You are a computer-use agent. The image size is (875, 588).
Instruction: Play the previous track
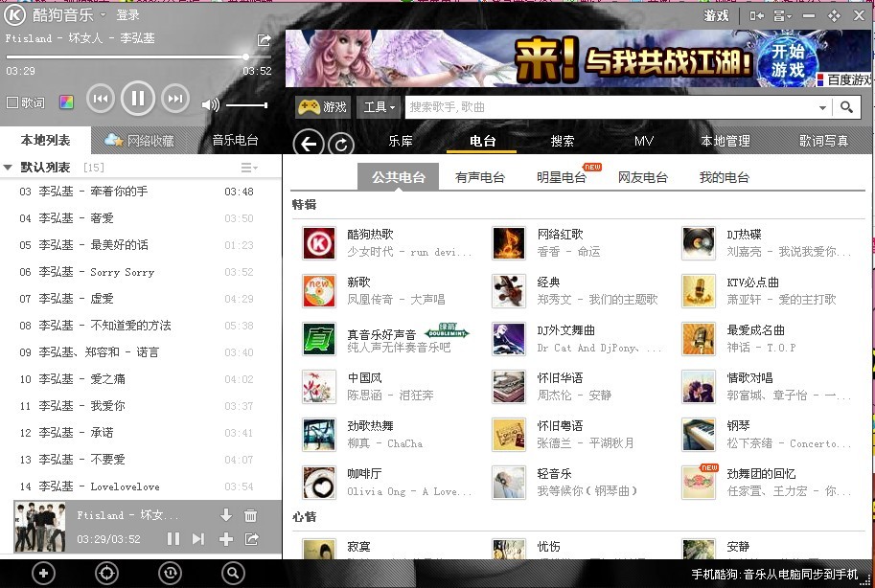101,99
